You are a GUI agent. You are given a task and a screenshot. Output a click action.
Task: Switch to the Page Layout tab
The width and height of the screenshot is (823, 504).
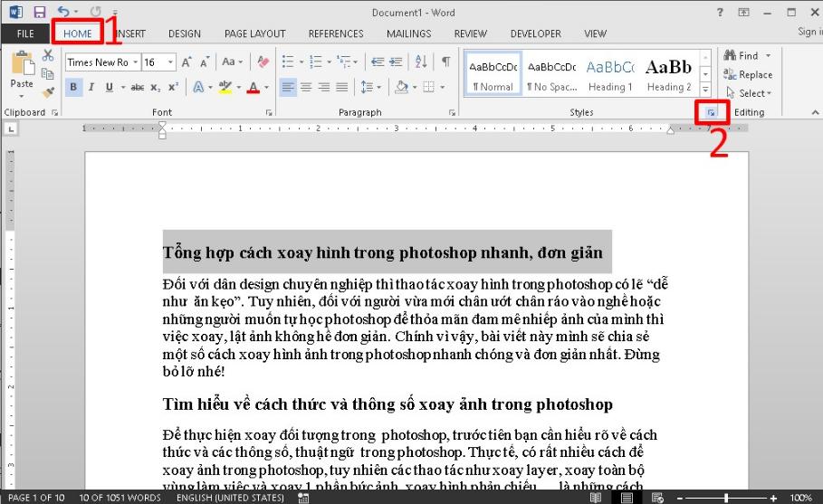[x=254, y=33]
